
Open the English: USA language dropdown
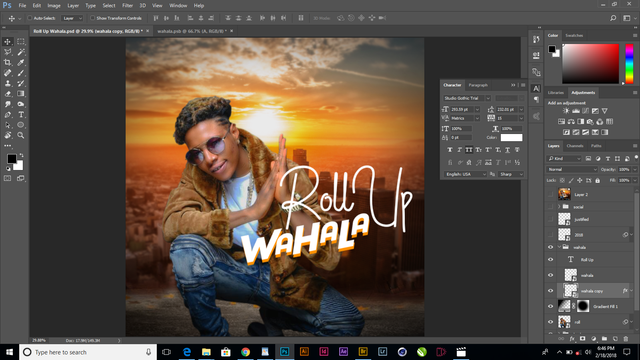(465, 174)
